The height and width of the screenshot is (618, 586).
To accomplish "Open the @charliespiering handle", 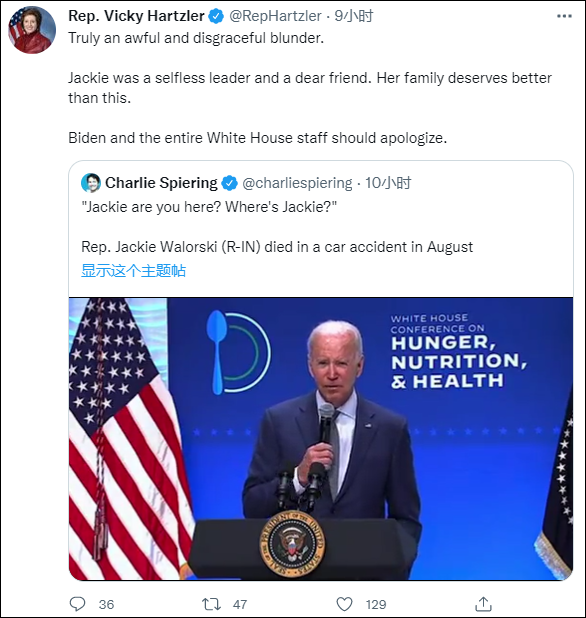I will click(298, 183).
